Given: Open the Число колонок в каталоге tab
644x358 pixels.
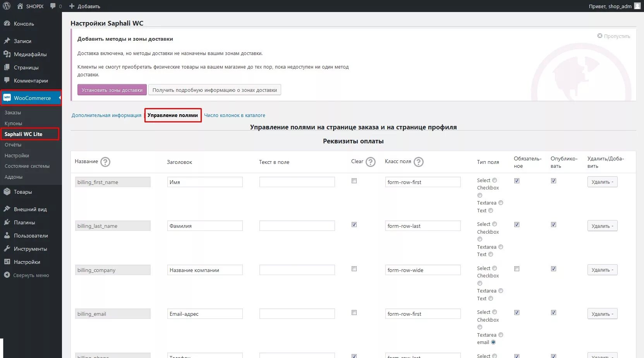Looking at the screenshot, I should coord(235,115).
